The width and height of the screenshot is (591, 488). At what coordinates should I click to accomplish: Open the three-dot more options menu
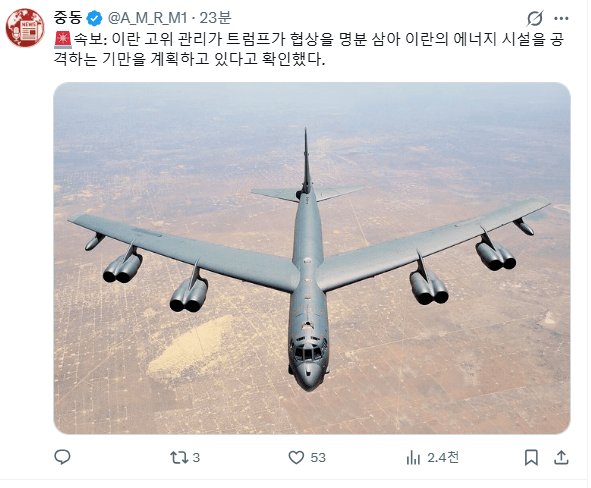(561, 18)
